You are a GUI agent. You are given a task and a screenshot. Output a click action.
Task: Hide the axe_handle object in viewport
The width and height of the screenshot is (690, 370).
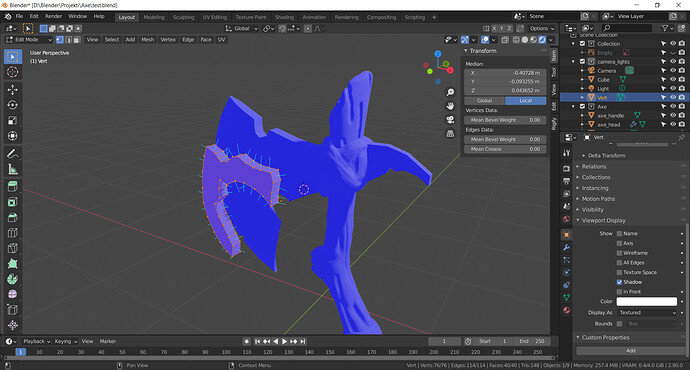pos(672,115)
